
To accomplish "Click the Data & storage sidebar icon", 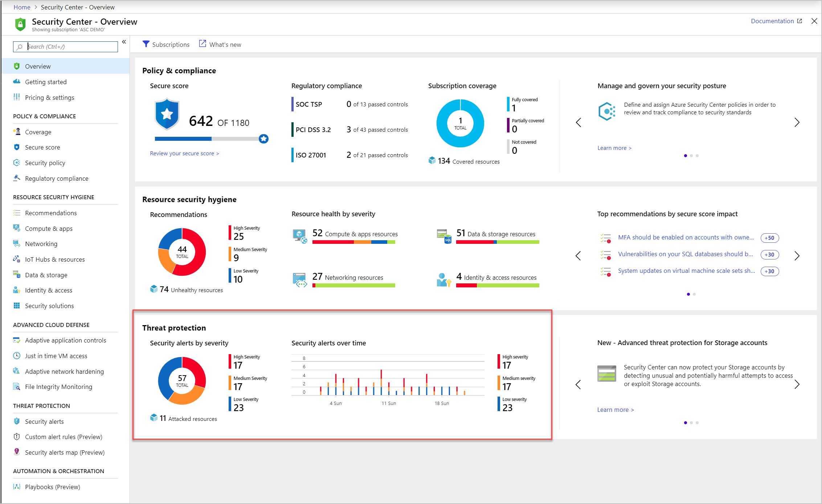I will click(17, 274).
